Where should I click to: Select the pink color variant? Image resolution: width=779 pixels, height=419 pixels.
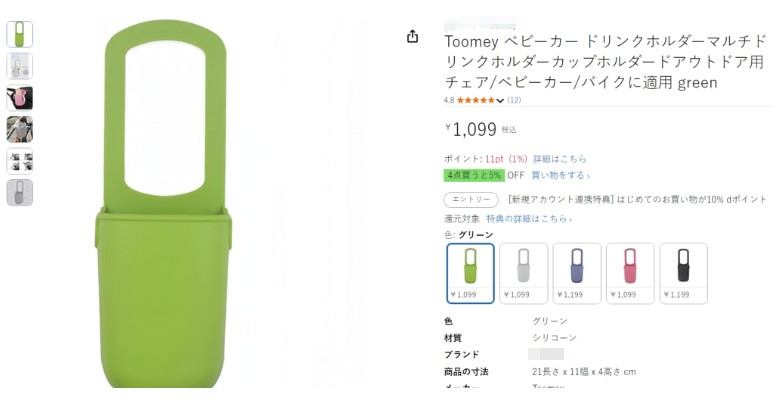click(630, 273)
